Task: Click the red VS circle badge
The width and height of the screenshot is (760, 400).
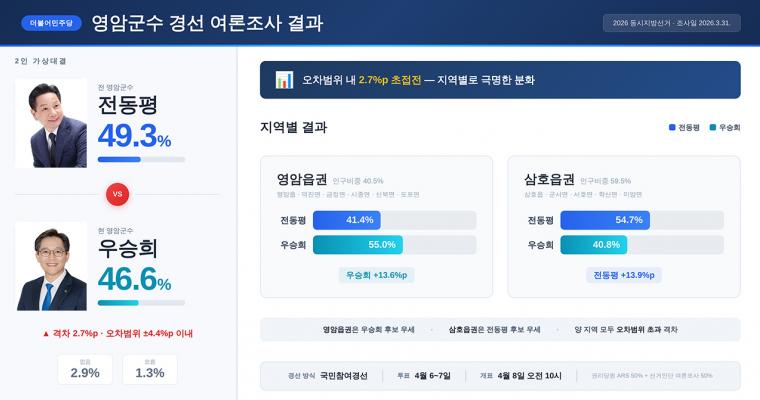Action: coord(117,194)
